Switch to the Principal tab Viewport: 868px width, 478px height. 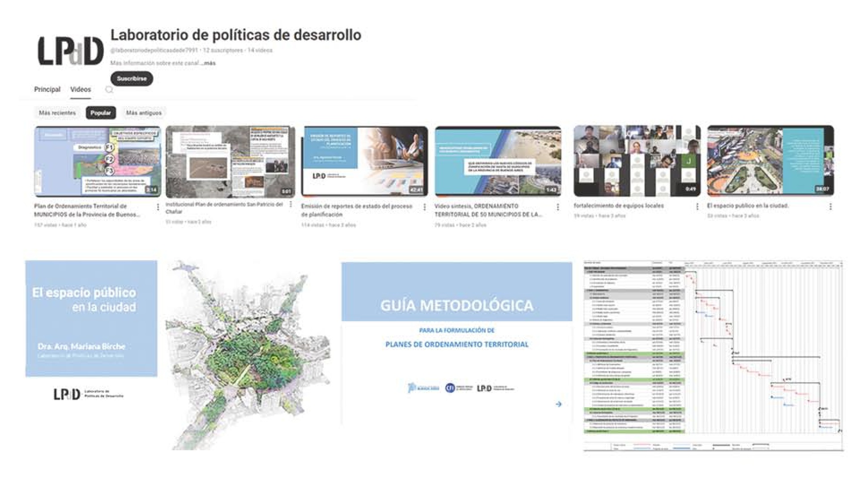[47, 90]
